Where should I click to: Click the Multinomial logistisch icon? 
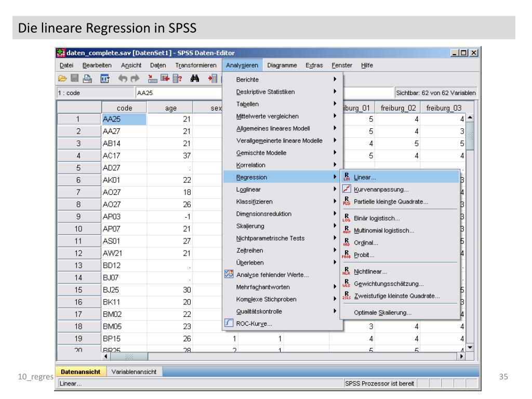pos(347,230)
